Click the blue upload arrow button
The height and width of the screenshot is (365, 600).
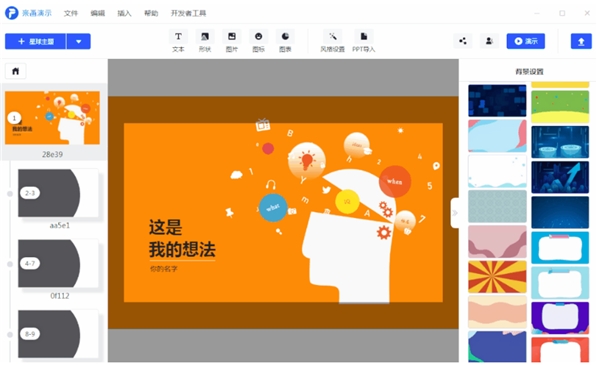[x=581, y=41]
